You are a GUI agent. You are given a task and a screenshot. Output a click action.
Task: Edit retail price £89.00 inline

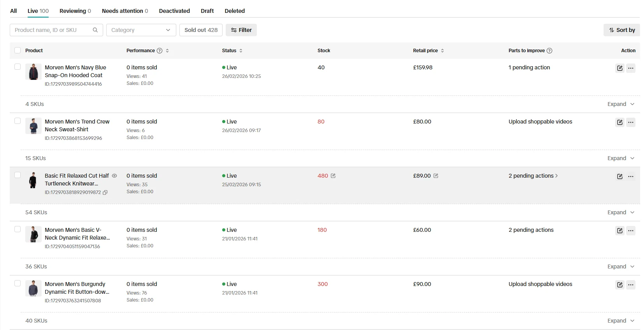436,176
